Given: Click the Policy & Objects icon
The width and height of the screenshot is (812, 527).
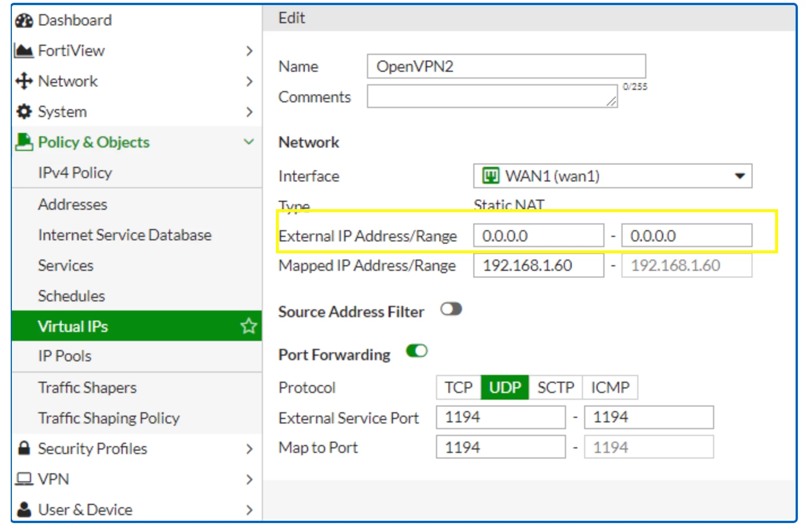Looking at the screenshot, I should [24, 142].
